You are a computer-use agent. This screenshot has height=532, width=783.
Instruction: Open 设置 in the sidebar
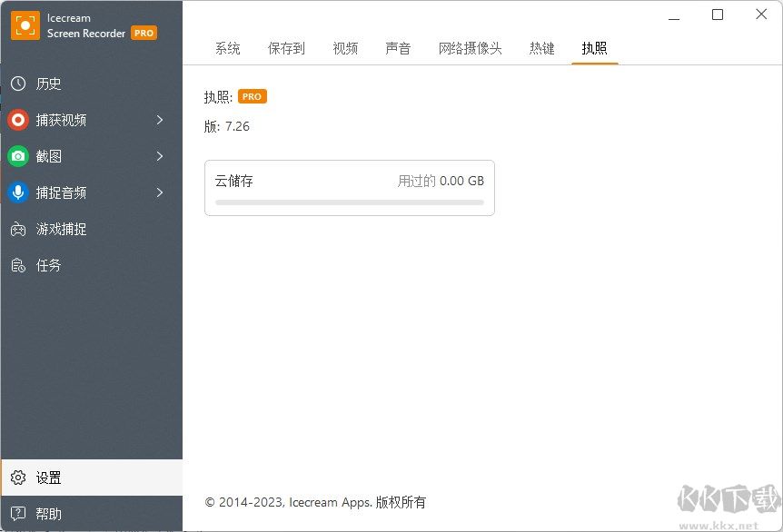click(92, 478)
